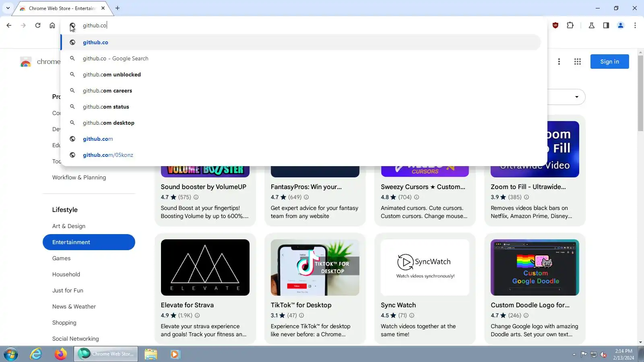The width and height of the screenshot is (644, 362).
Task: Show rating info for FantasyPros
Action: pyautogui.click(x=306, y=197)
